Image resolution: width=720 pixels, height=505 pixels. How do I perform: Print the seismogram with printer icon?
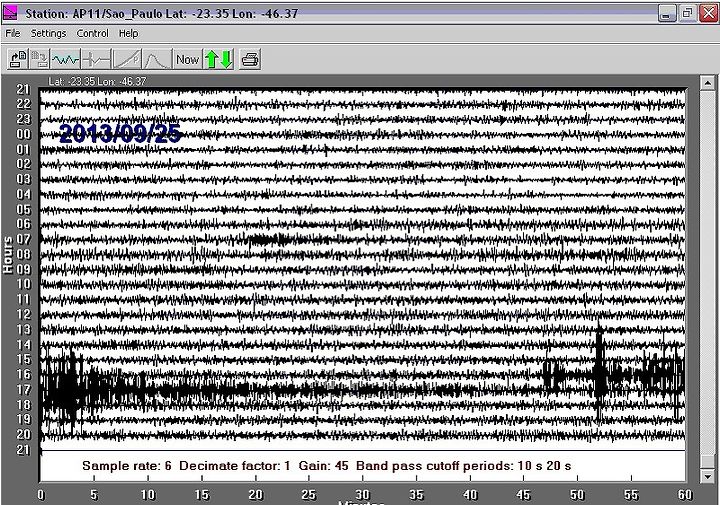(250, 59)
